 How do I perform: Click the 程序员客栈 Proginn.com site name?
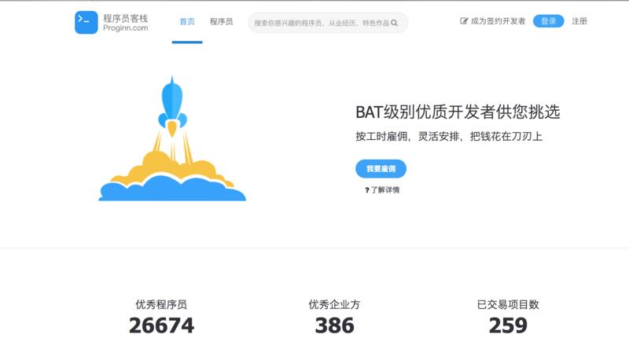pos(126,23)
